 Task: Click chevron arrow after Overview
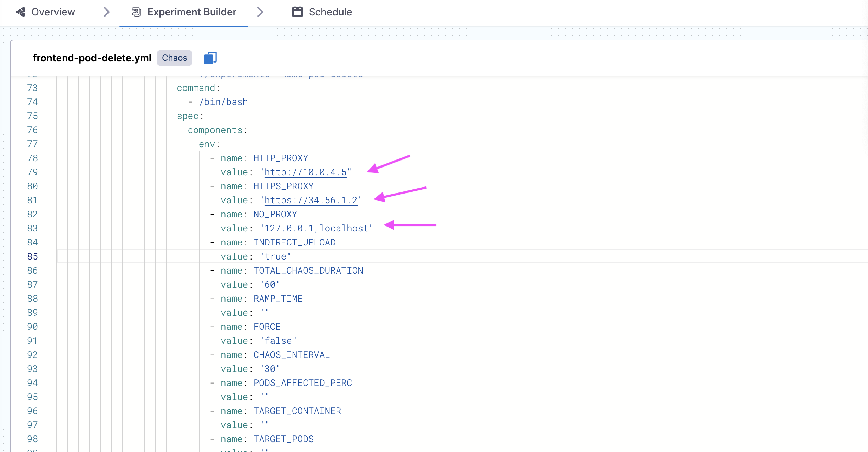[x=107, y=12]
